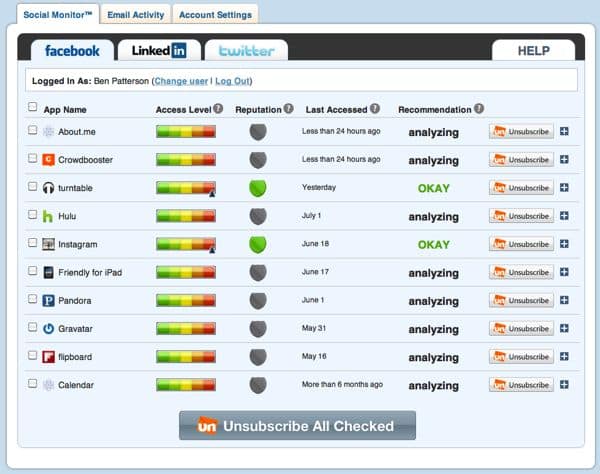The image size is (600, 474).
Task: Open Access Level help question mark
Action: (x=218, y=109)
